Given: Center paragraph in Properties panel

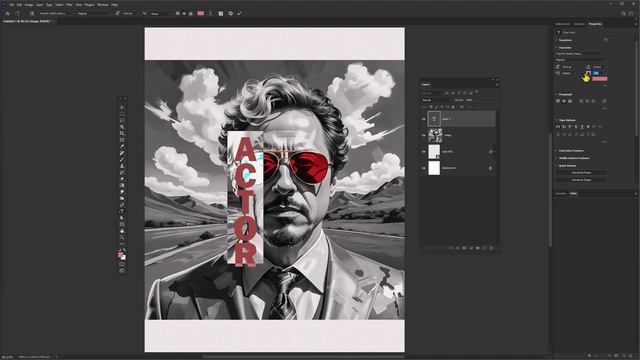Looking at the screenshot, I should point(564,101).
